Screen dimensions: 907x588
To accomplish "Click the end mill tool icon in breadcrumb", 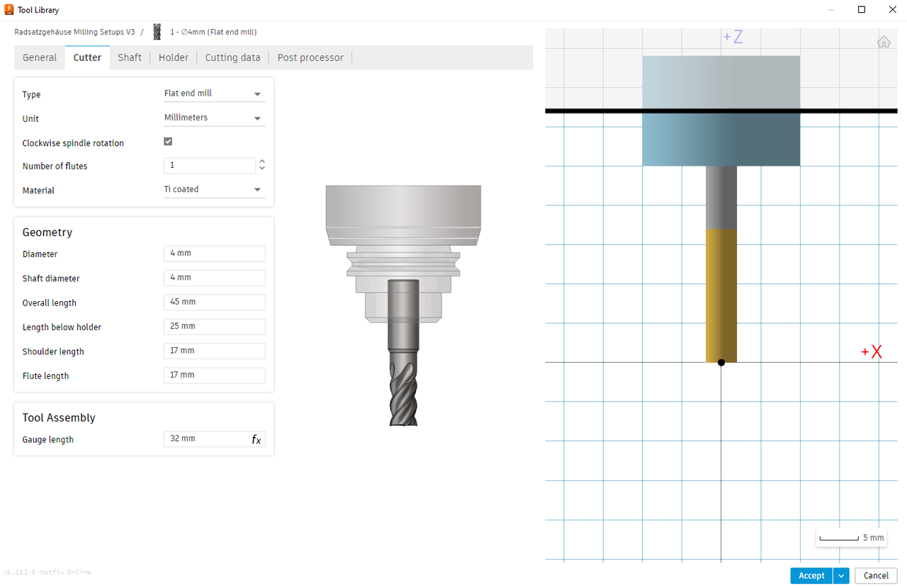I will point(157,32).
